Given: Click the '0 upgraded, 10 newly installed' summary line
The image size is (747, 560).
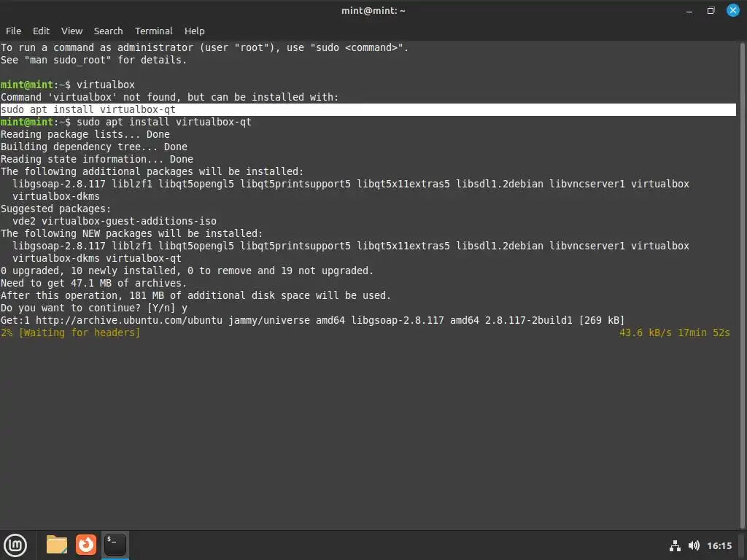Looking at the screenshot, I should (x=187, y=271).
